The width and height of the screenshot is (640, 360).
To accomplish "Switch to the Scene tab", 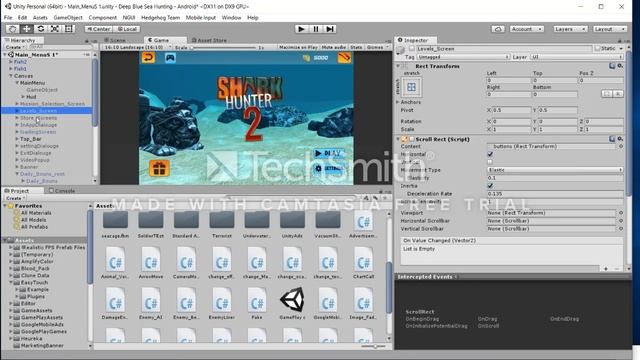I will coord(116,40).
